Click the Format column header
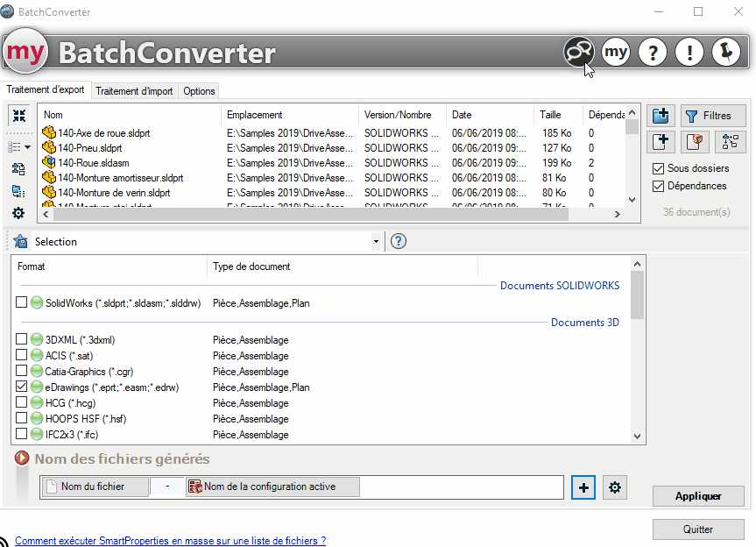The height and width of the screenshot is (547, 756). pyautogui.click(x=110, y=266)
